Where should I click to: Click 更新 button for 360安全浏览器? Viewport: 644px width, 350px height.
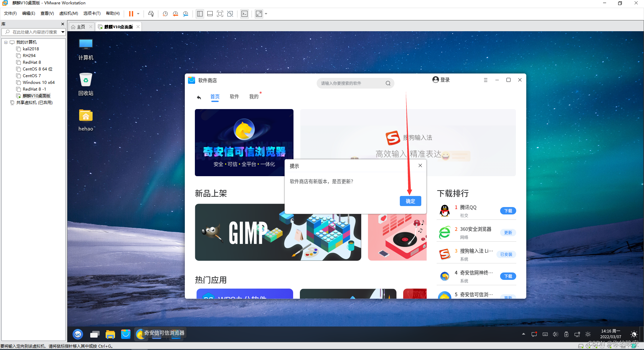pos(508,233)
